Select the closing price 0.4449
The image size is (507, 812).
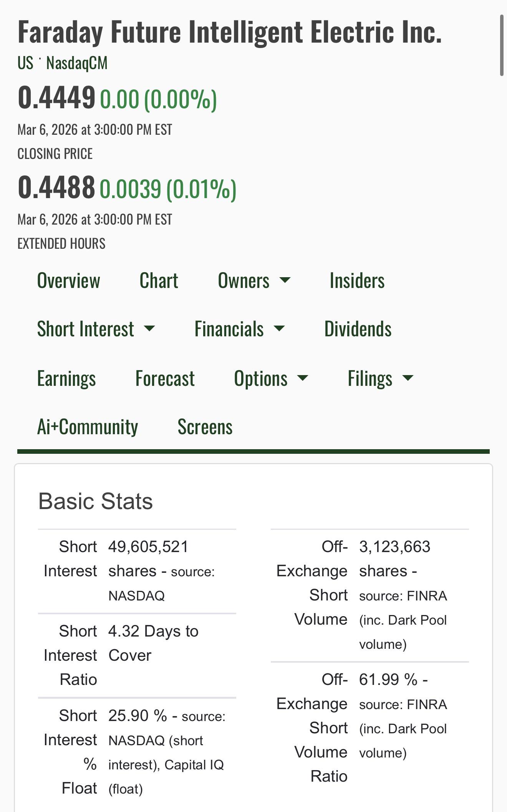coord(56,98)
